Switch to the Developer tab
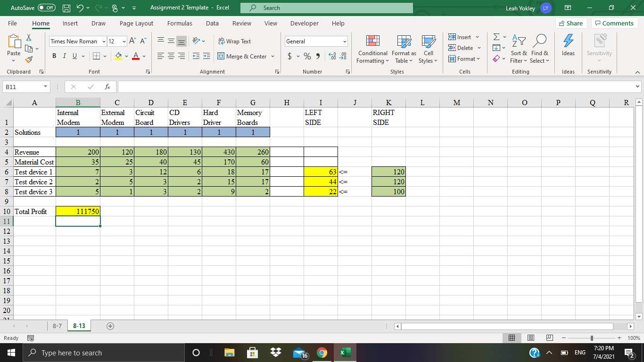This screenshot has width=644, height=362. [304, 24]
